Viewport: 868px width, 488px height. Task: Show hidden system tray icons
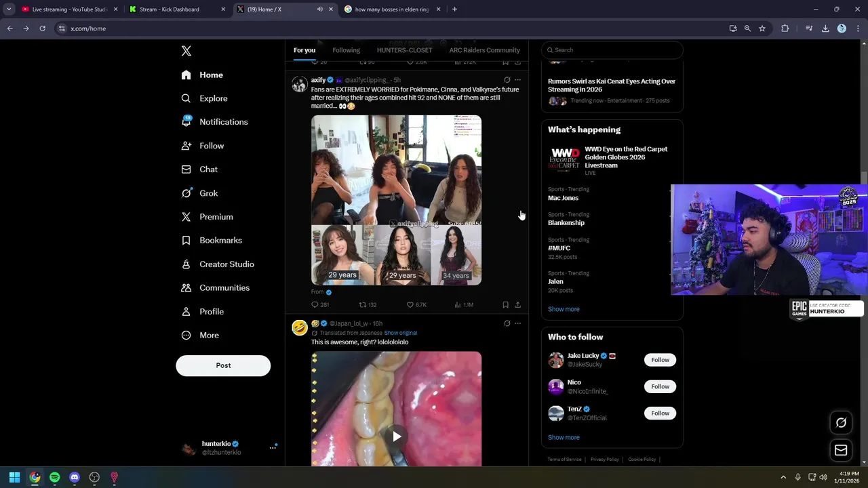tap(783, 477)
